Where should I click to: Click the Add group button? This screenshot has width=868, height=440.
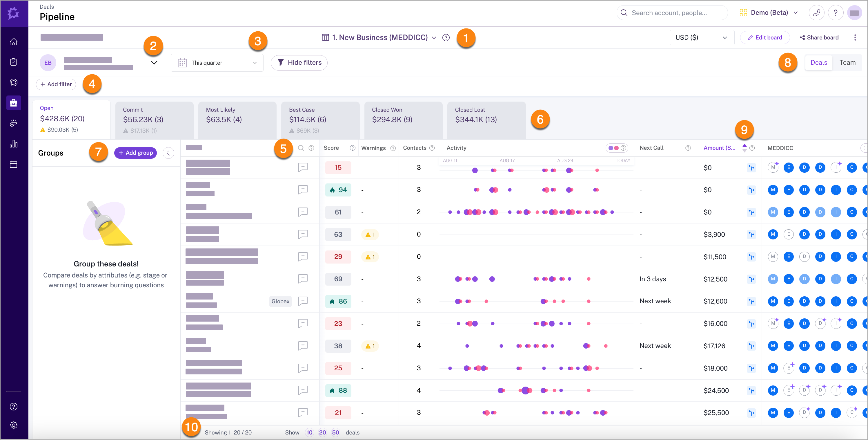pyautogui.click(x=135, y=153)
